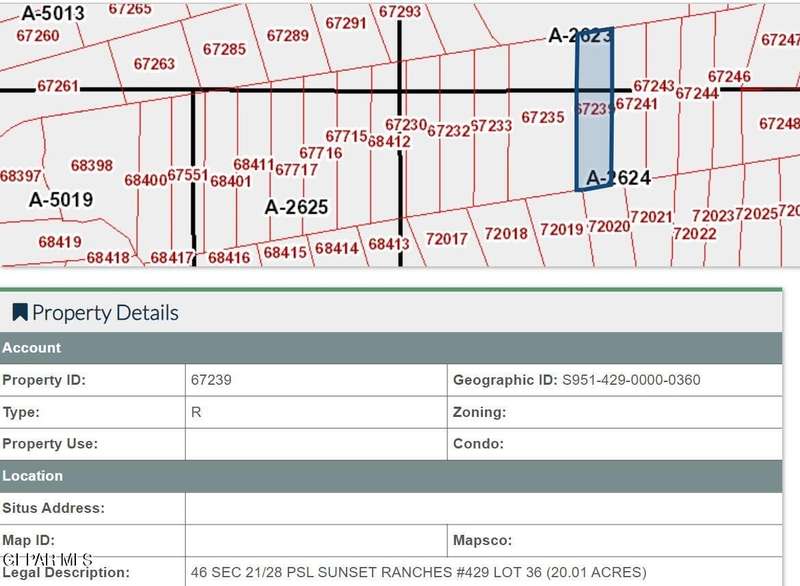Pick parcel 72018 in the lower map row
800x586 pixels.
(505, 234)
